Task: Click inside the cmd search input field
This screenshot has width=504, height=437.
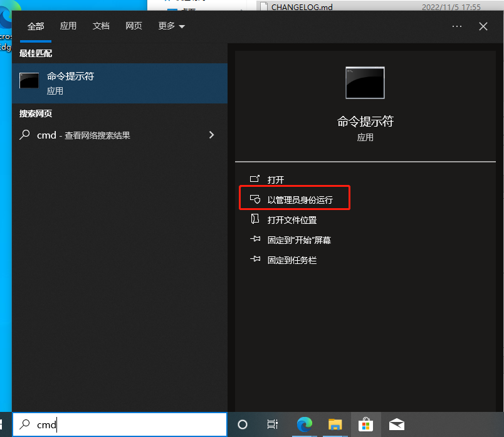Action: pyautogui.click(x=119, y=425)
